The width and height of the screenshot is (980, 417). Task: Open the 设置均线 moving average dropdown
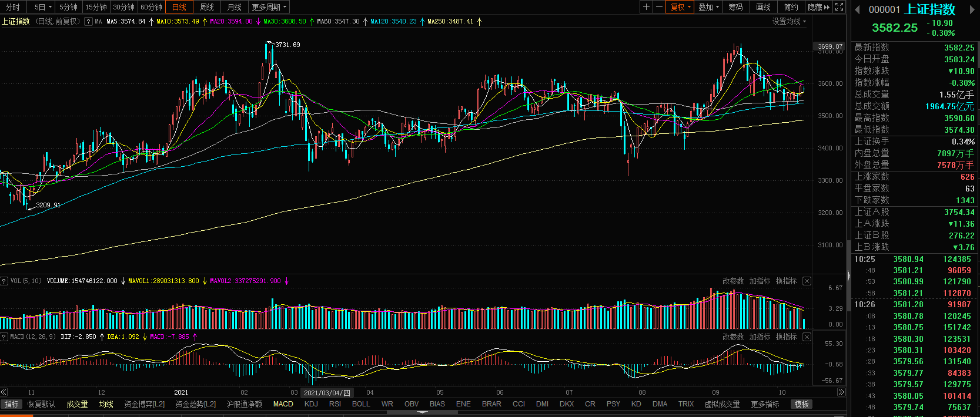tap(789, 22)
